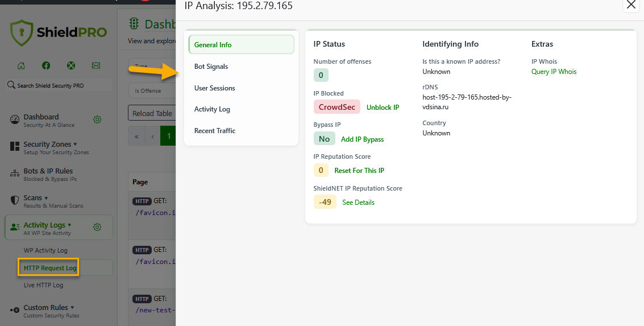Screen dimensions: 644x326
Task: Open the home icon in sidebar
Action: tap(21, 65)
